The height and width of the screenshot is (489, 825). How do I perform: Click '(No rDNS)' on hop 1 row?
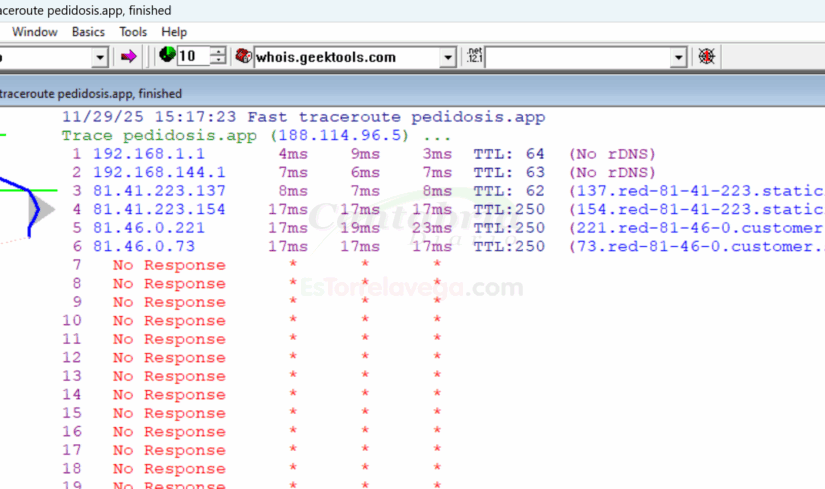[612, 154]
